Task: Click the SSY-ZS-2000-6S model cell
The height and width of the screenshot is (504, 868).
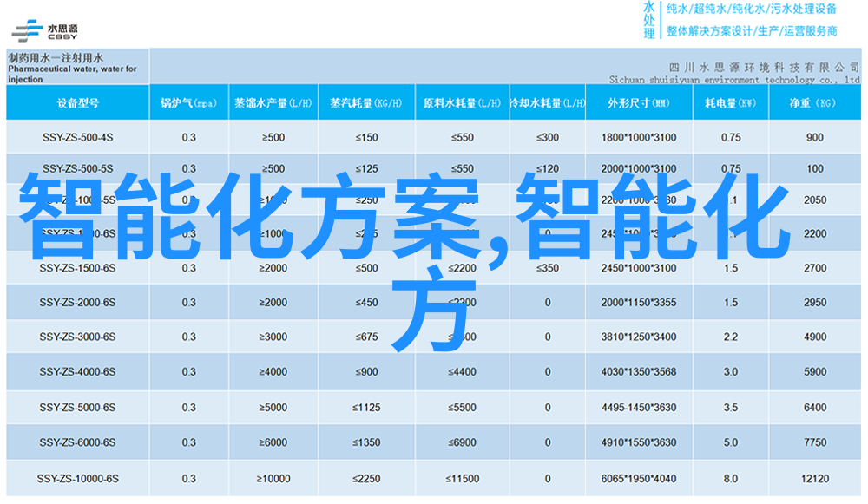Action: tap(77, 303)
